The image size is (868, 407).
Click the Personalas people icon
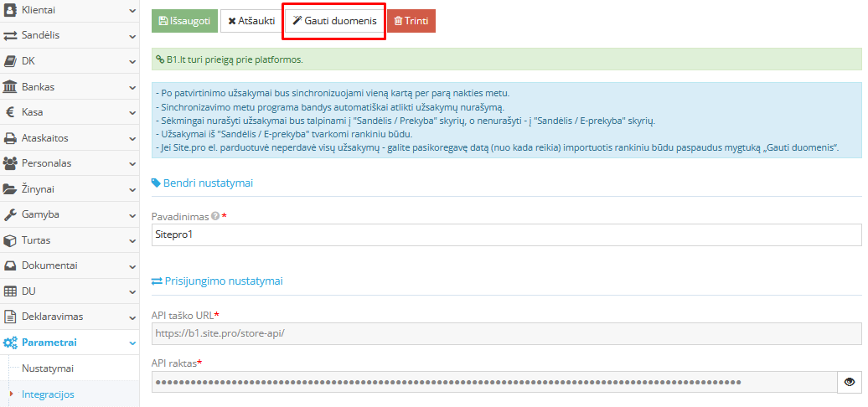(x=11, y=163)
